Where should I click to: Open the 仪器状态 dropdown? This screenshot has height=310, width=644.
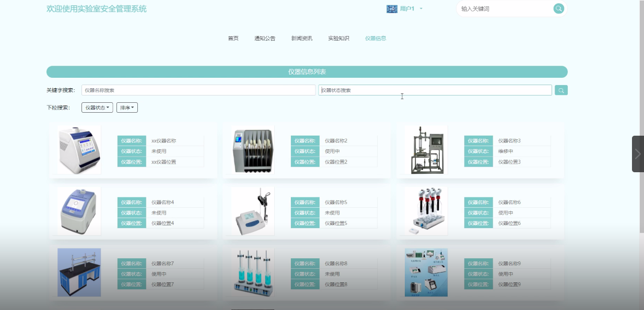(97, 108)
